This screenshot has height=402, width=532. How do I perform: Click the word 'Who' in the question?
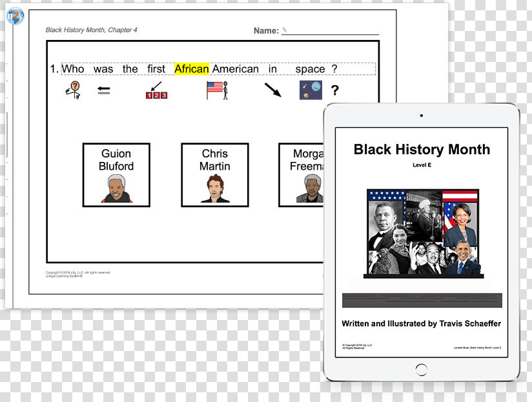[72, 69]
